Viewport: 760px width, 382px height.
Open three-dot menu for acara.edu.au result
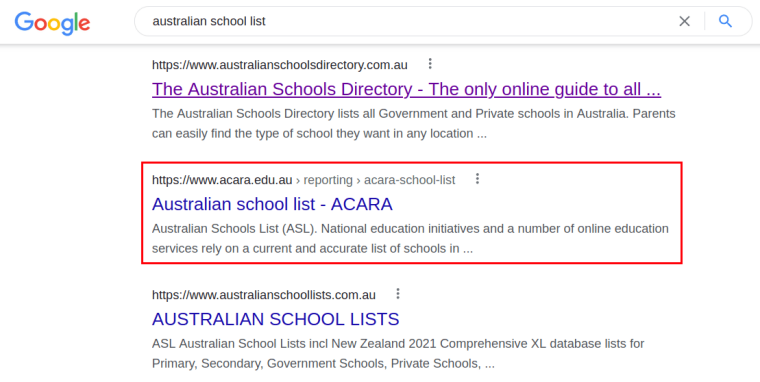(477, 179)
